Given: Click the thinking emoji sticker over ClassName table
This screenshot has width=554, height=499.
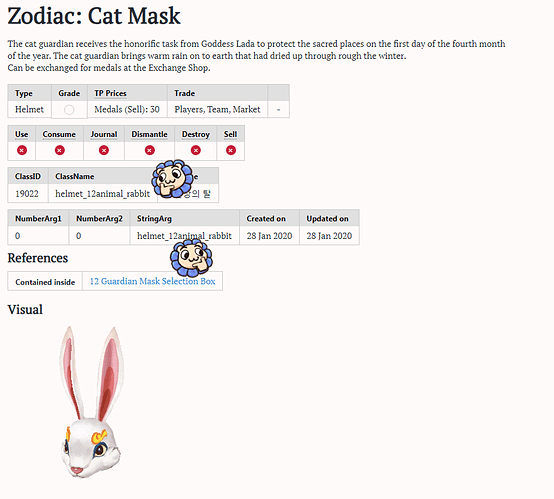Looking at the screenshot, I should [172, 178].
